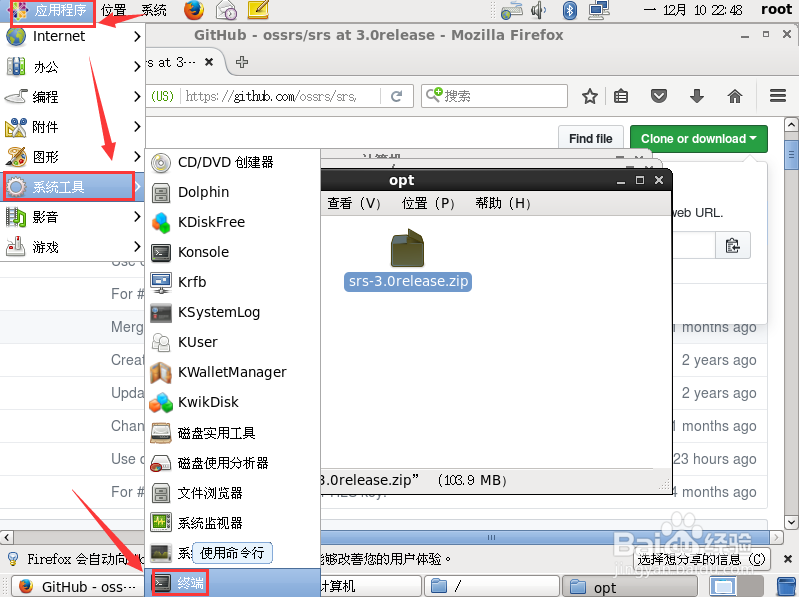Image resolution: width=799 pixels, height=597 pixels.
Task: Click the Firefox URL address field
Action: [271, 96]
